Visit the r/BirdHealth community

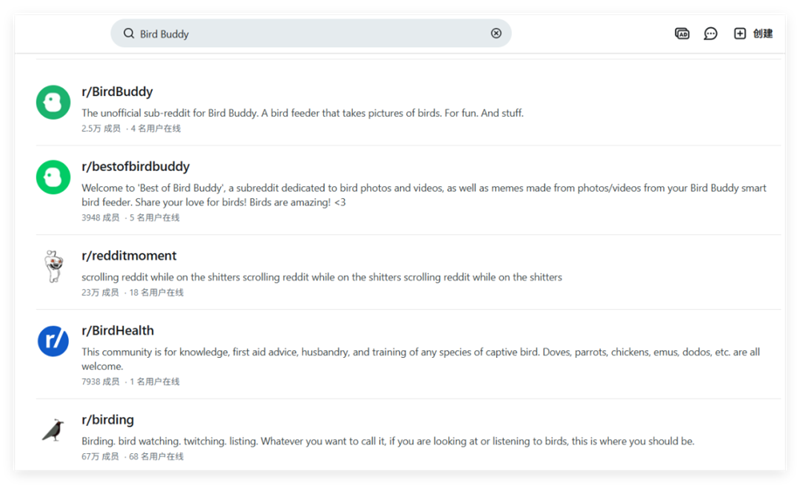pos(118,331)
